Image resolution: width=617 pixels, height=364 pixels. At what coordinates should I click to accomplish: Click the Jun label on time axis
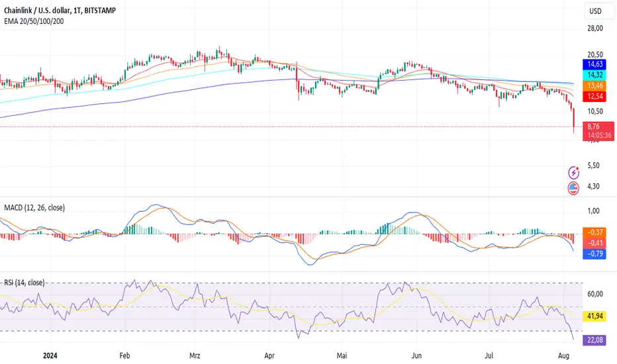pyautogui.click(x=416, y=356)
